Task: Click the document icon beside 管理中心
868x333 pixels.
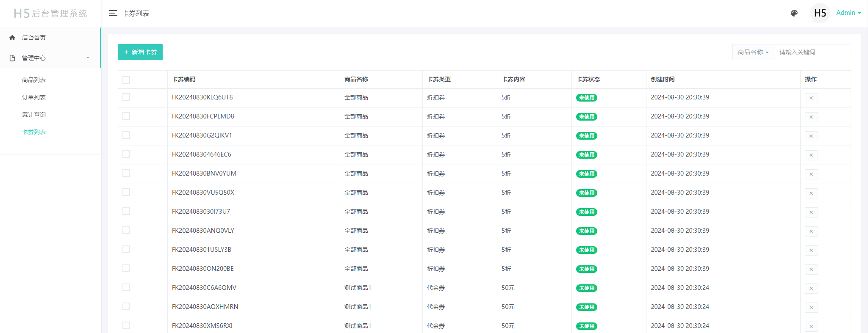Action: [12, 58]
